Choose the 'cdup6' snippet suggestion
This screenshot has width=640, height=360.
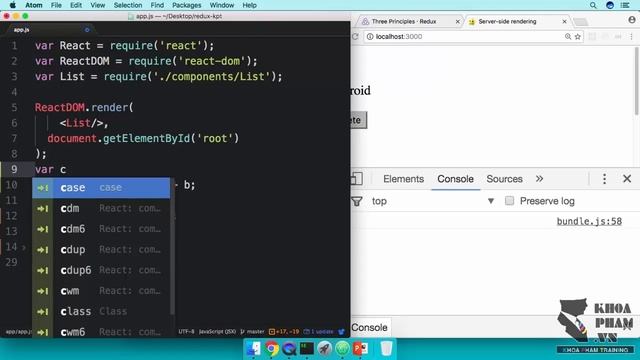[x=101, y=270]
